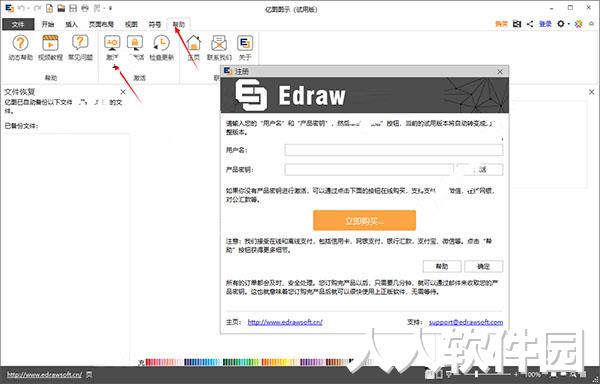The width and height of the screenshot is (600, 384).
Task: Click the 确定 OK button in dialog
Action: (483, 266)
